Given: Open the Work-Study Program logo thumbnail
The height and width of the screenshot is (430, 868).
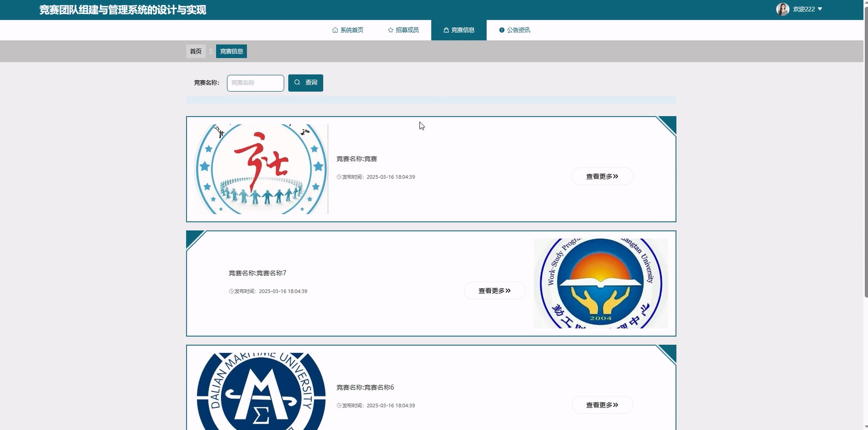Looking at the screenshot, I should 600,284.
